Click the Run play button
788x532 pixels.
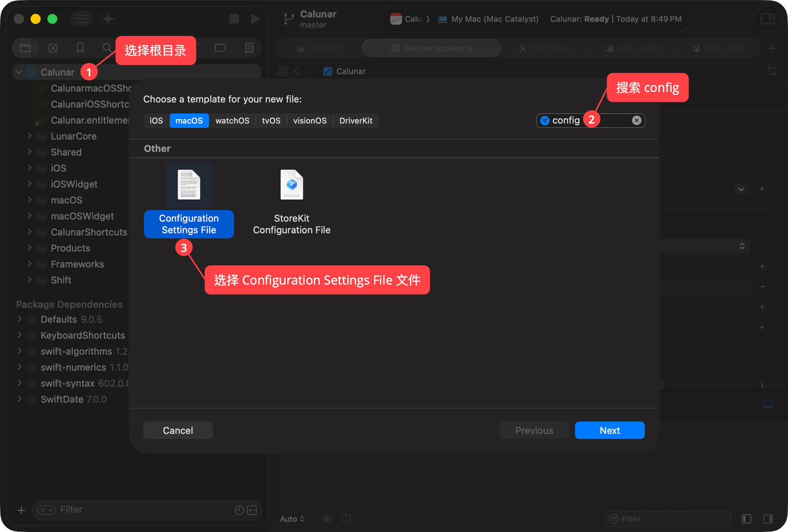pyautogui.click(x=256, y=19)
